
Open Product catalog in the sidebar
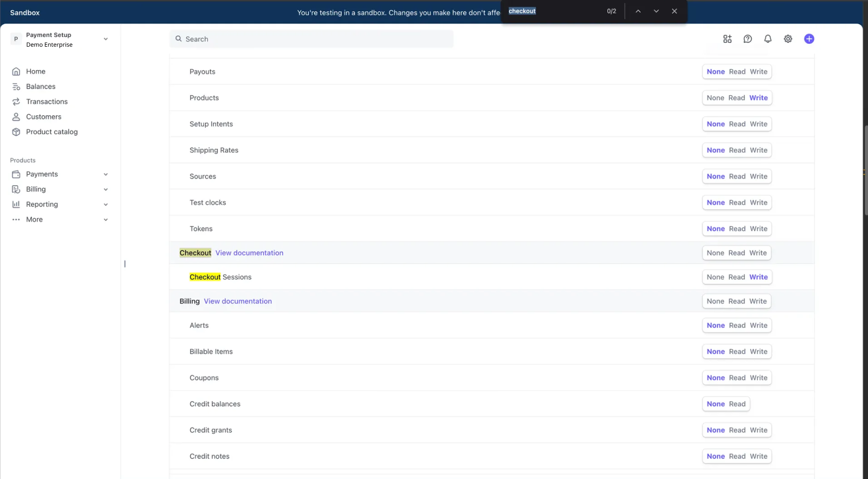click(52, 131)
